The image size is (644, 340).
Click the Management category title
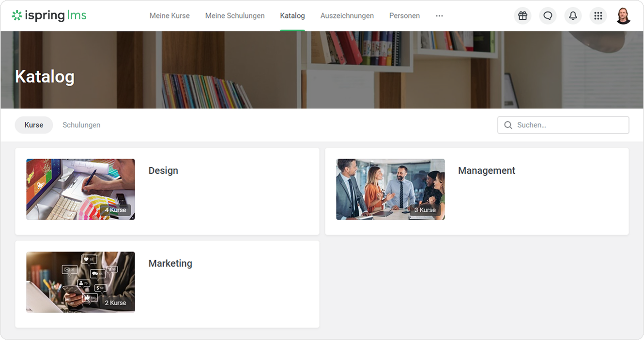point(486,171)
